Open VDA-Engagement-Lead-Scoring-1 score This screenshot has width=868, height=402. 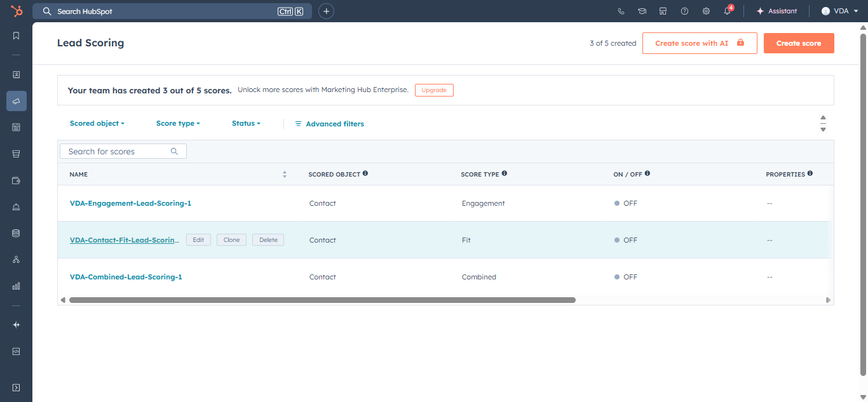point(130,203)
